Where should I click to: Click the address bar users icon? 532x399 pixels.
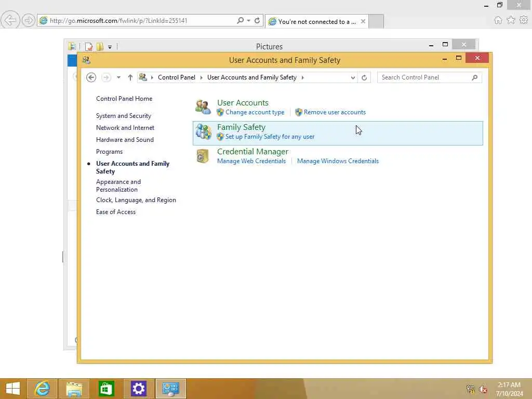click(143, 77)
